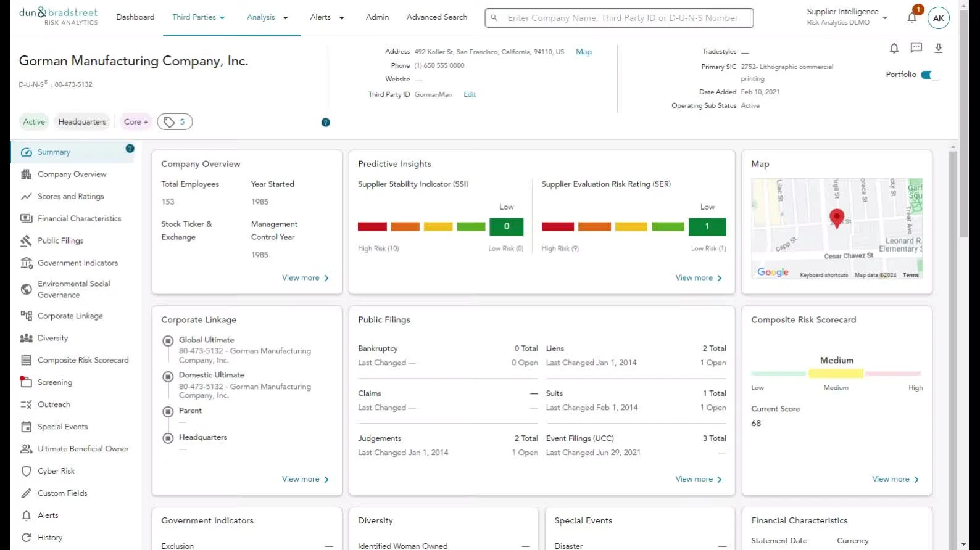Click the Current Score value 68
This screenshot has width=980, height=550.
(x=756, y=424)
